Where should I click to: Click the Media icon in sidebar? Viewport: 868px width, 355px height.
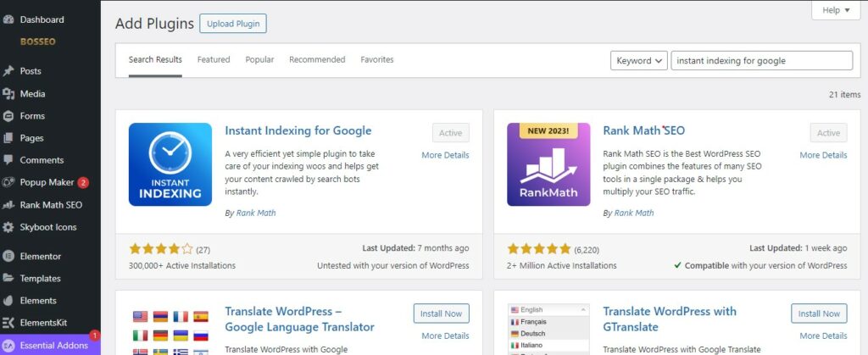[x=8, y=93]
